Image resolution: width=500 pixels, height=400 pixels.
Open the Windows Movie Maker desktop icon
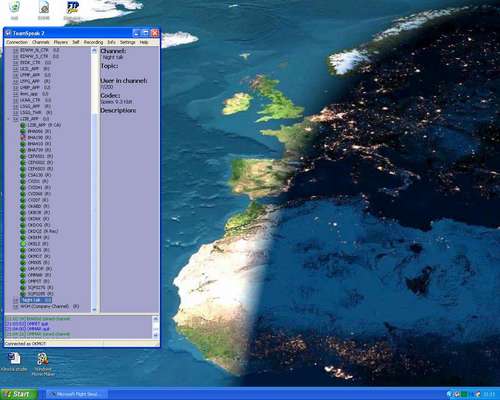pos(43,364)
